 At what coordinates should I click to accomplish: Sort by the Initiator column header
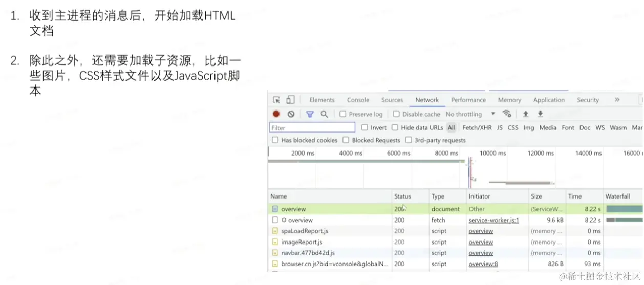click(x=497, y=196)
